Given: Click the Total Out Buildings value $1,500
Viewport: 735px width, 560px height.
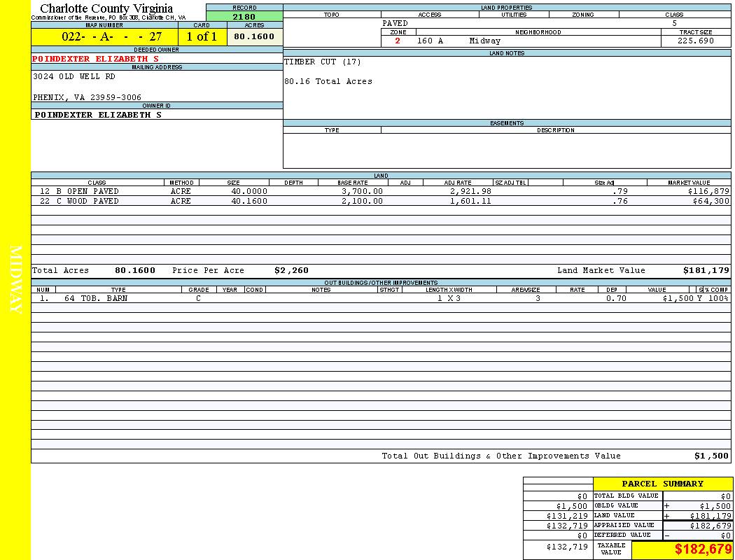Looking at the screenshot, I should pyautogui.click(x=711, y=456).
